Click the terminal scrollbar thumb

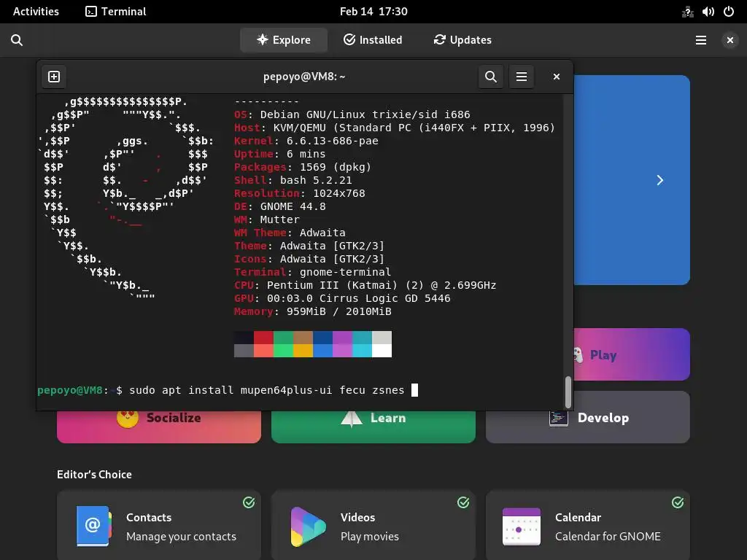point(568,392)
